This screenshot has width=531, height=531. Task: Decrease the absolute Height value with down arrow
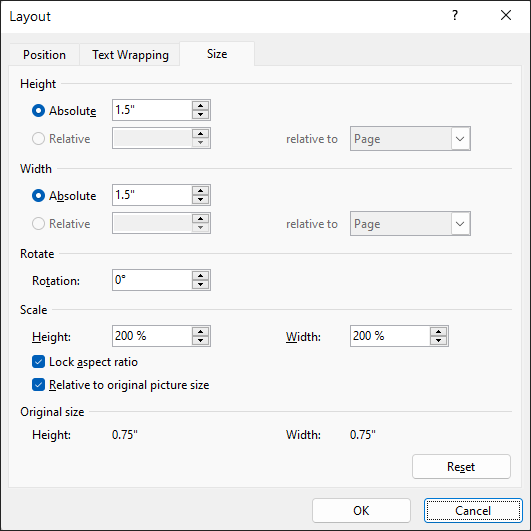click(x=200, y=114)
